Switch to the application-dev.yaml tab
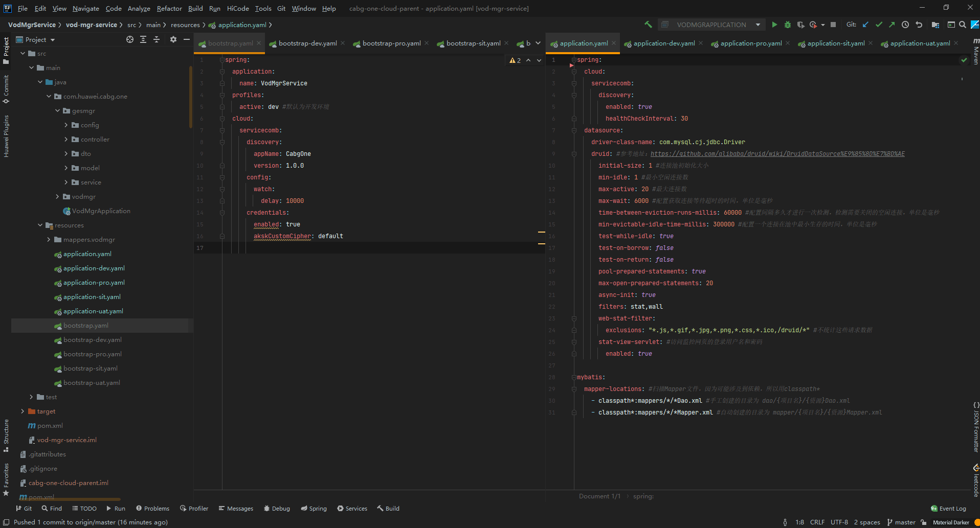 663,43
